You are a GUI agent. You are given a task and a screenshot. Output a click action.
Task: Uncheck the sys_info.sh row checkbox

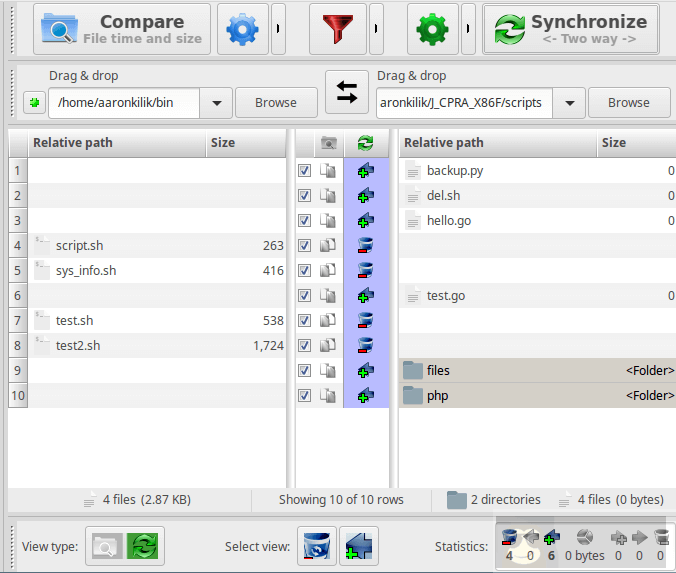point(304,271)
